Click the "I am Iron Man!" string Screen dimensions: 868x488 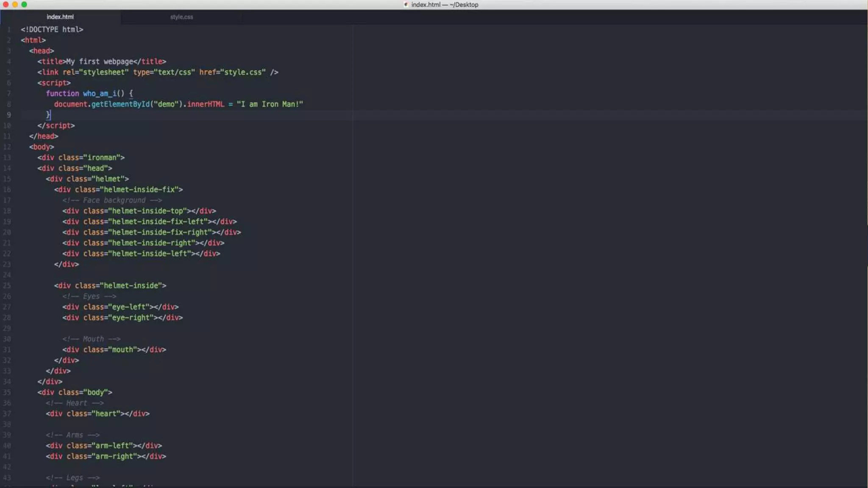coord(270,104)
